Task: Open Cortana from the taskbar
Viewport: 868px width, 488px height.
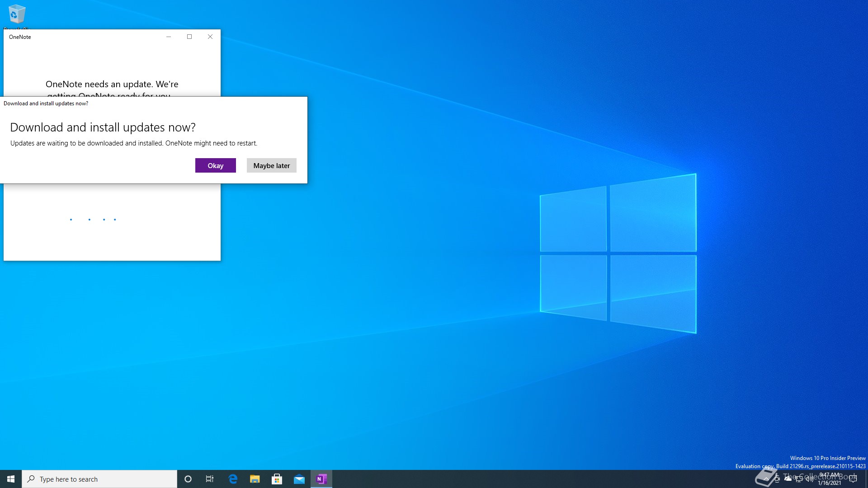Action: 188,479
